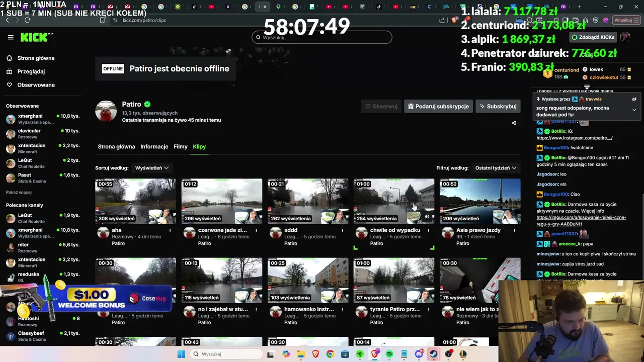
Task: Open Microsoft Store from the taskbar
Action: tap(345, 354)
